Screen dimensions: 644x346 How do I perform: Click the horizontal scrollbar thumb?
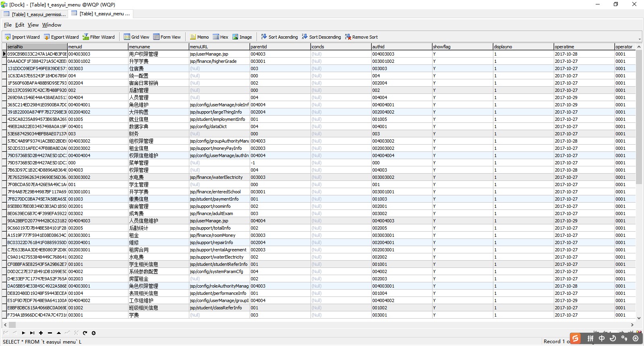12,325
